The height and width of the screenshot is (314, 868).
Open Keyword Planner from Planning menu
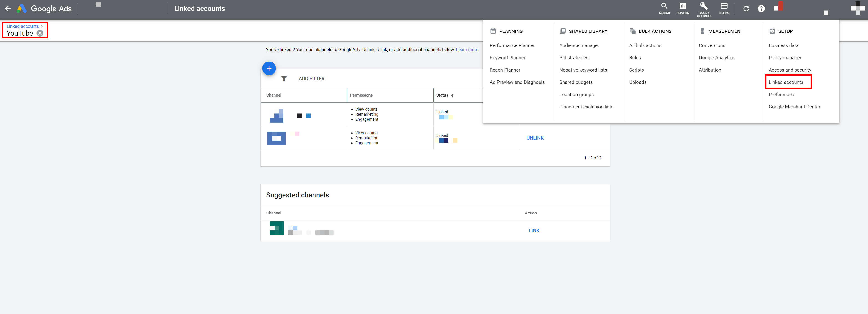tap(507, 57)
